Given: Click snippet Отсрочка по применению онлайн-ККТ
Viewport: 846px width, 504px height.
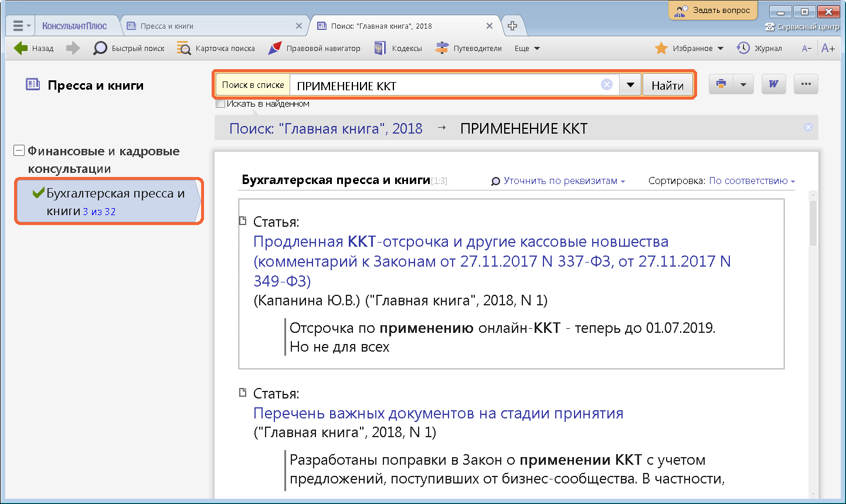Looking at the screenshot, I should coord(502,337).
